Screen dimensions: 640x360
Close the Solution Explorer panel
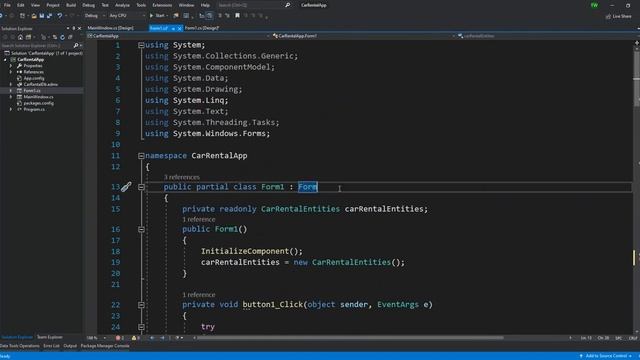[79, 29]
